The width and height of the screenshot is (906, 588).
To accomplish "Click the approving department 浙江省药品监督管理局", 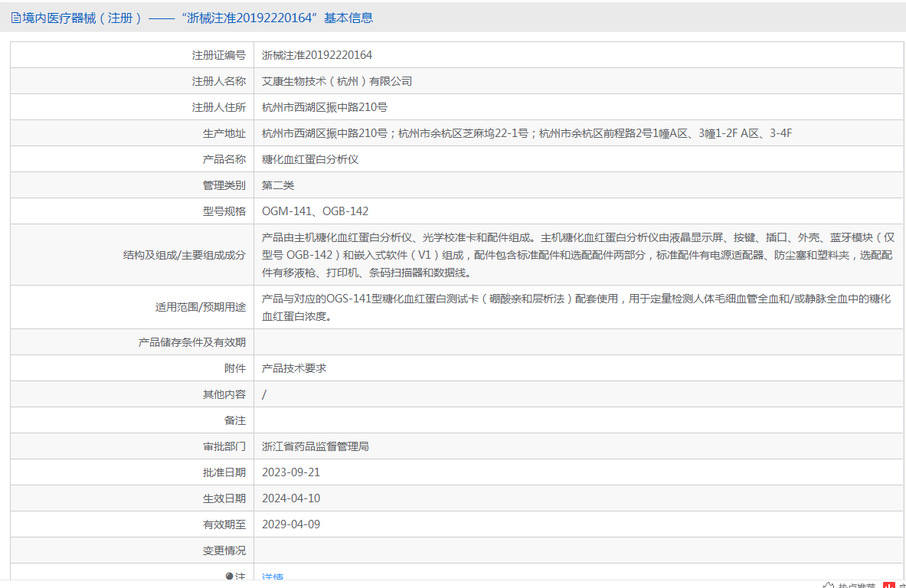I will (x=316, y=446).
